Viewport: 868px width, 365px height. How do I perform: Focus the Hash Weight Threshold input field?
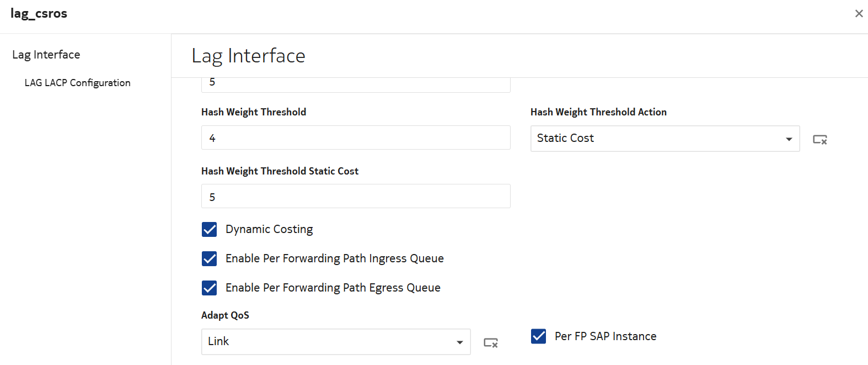pyautogui.click(x=356, y=138)
